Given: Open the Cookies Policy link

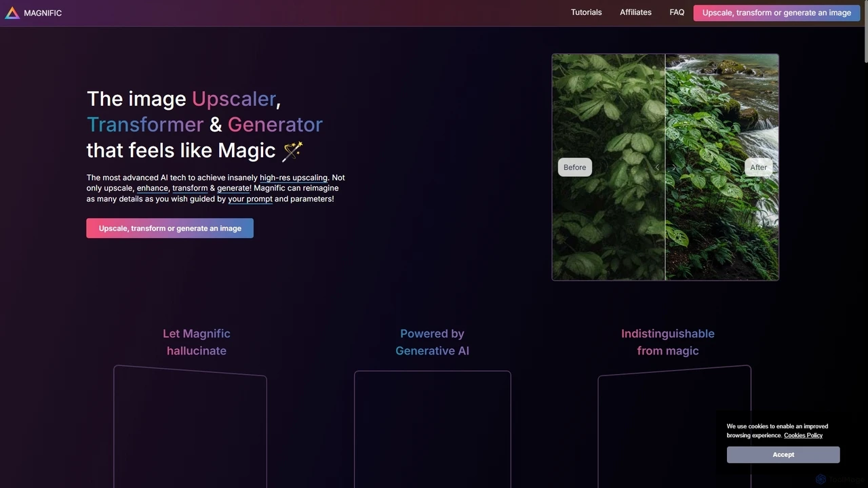Looking at the screenshot, I should (803, 435).
